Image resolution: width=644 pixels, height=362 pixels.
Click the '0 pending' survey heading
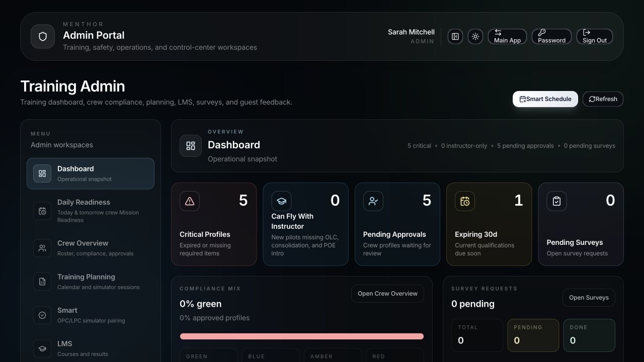tap(473, 304)
